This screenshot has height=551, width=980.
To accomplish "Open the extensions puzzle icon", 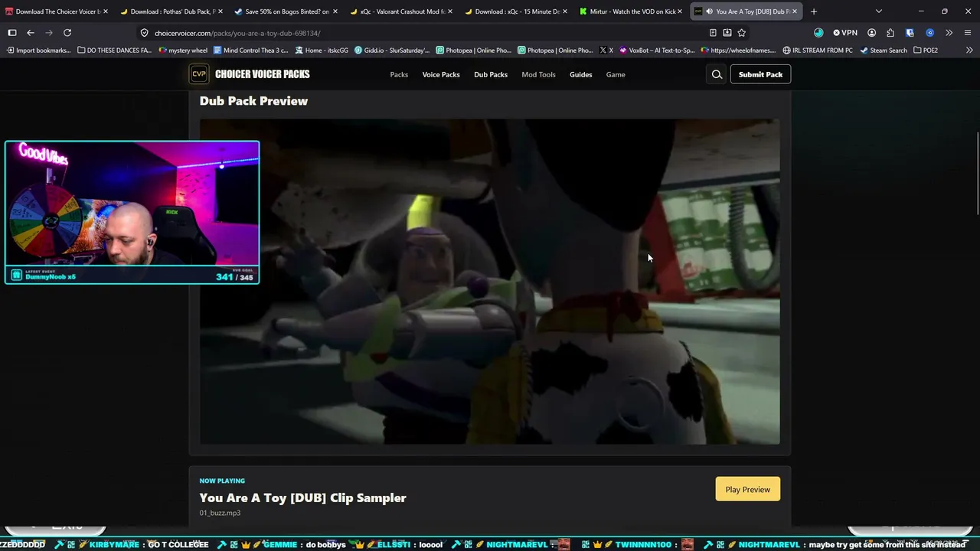I will [890, 33].
